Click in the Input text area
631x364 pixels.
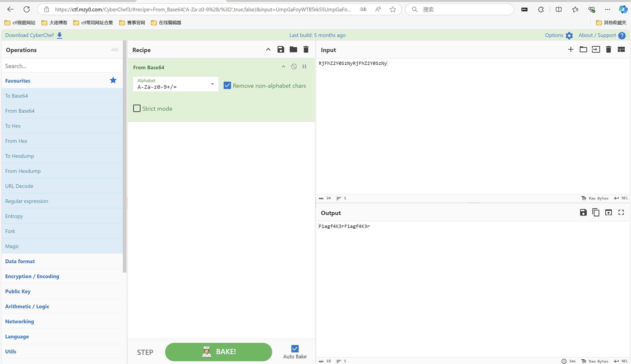(x=473, y=126)
